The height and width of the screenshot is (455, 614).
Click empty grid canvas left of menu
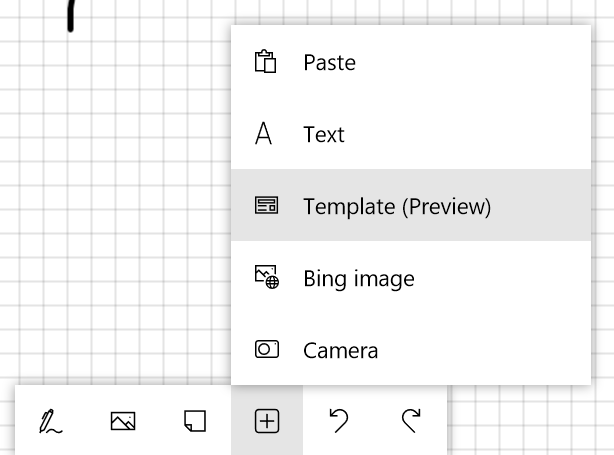[x=120, y=200]
